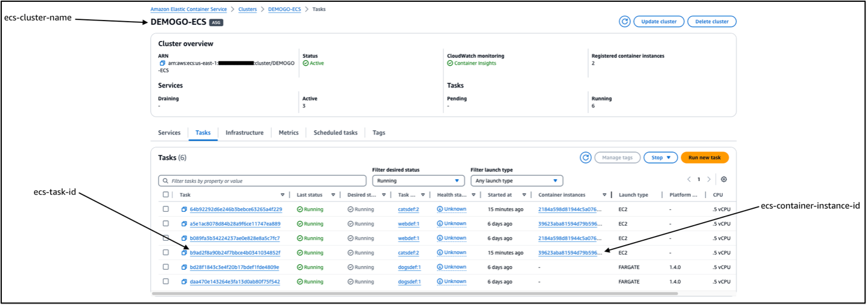The image size is (868, 306).
Task: Open the Filter launch type dropdown
Action: 516,180
